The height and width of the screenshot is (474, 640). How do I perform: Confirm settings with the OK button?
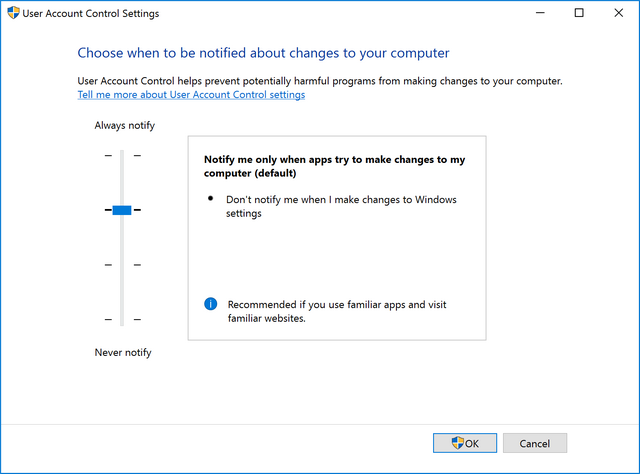click(465, 443)
